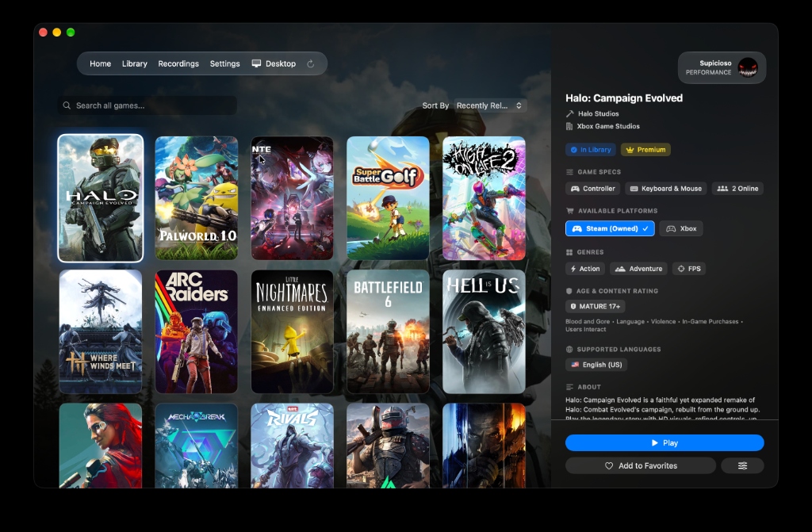Open the Mecha Break game cover
This screenshot has height=532, width=812.
click(197, 446)
